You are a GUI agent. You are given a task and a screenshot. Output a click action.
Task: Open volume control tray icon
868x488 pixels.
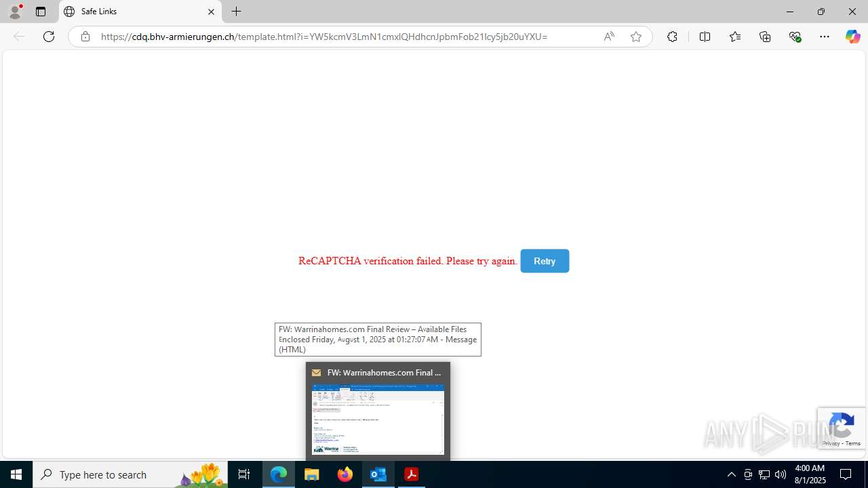[x=781, y=474]
